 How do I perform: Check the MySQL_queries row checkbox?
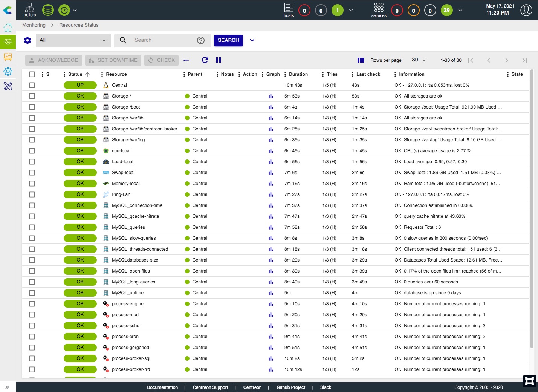tap(32, 227)
